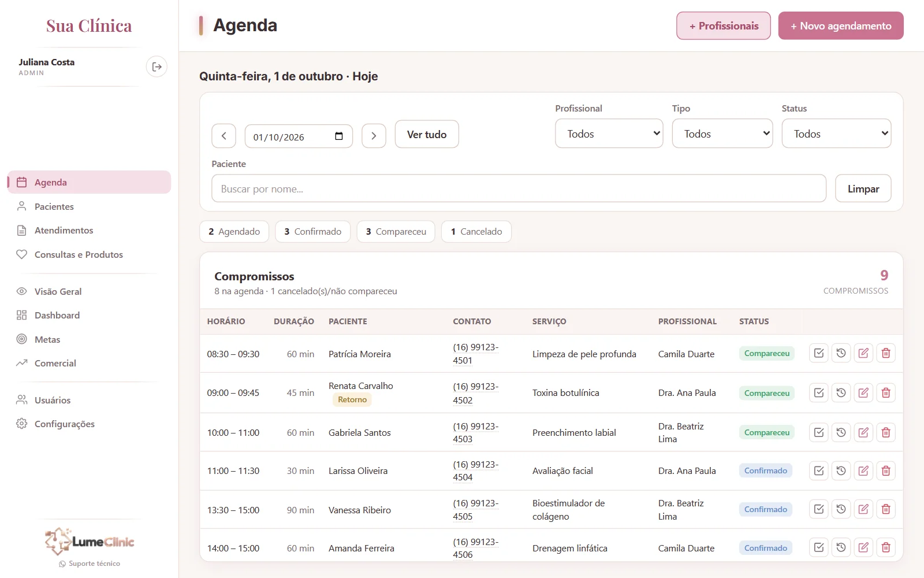
Task: Click the Retorno tag under Renata Carvalho
Action: point(352,399)
